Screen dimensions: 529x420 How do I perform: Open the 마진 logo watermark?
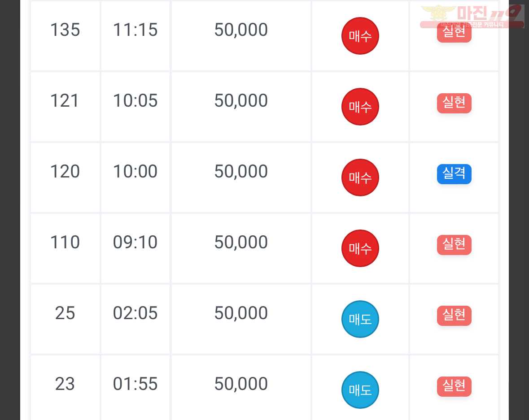(472, 16)
